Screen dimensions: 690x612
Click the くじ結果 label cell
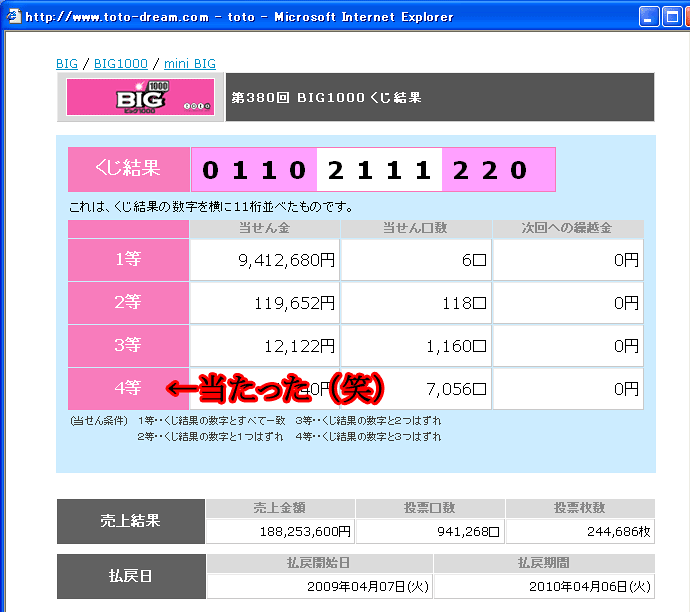(x=128, y=169)
